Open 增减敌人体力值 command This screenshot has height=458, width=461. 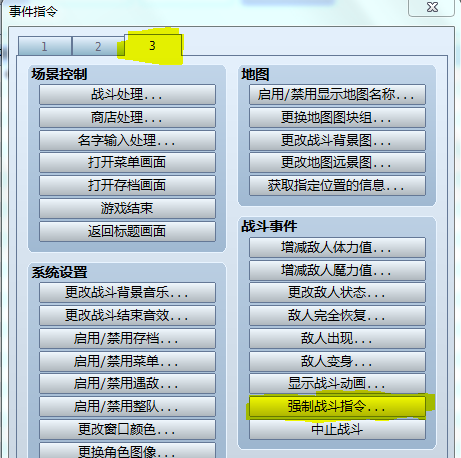point(337,247)
